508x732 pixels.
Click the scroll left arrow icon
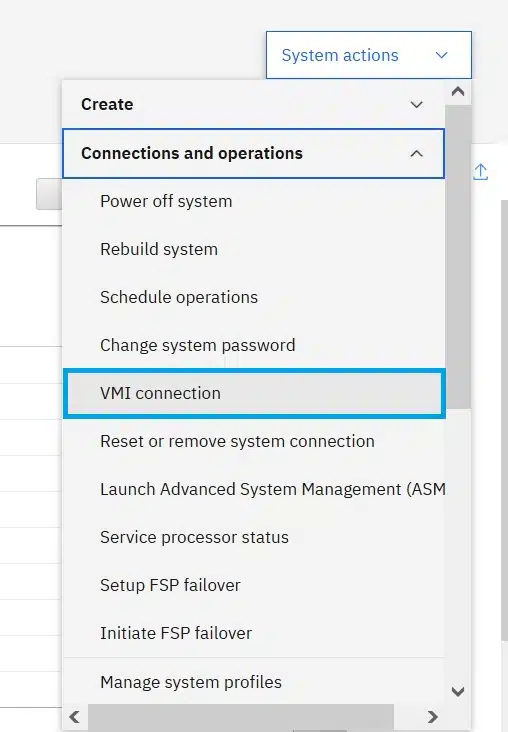tap(75, 717)
